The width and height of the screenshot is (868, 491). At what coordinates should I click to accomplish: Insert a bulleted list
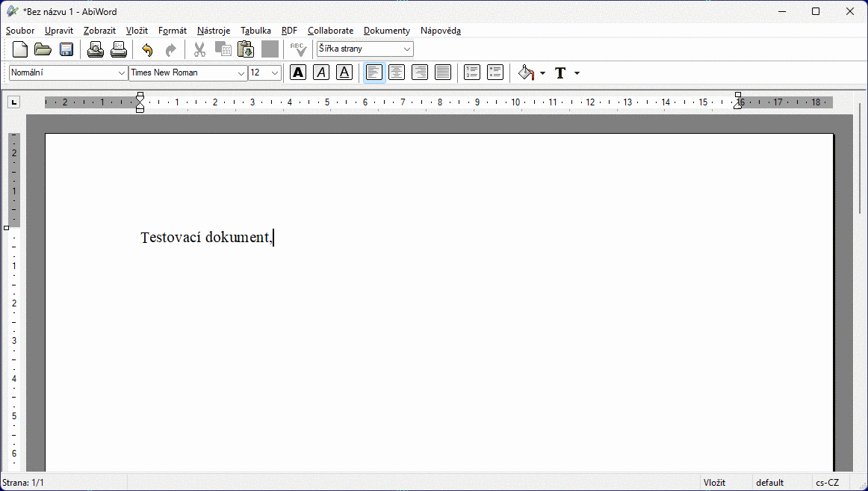[x=495, y=72]
